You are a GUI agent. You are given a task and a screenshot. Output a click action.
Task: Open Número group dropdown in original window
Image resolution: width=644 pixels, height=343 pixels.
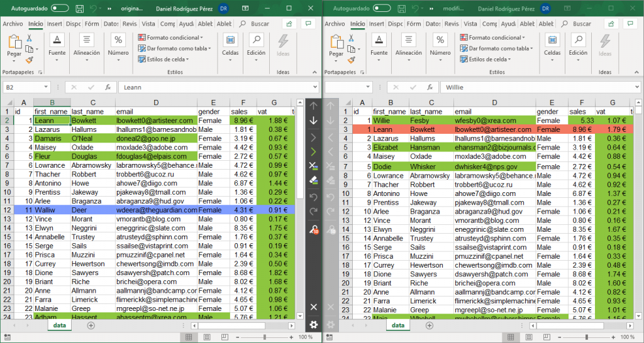click(118, 60)
